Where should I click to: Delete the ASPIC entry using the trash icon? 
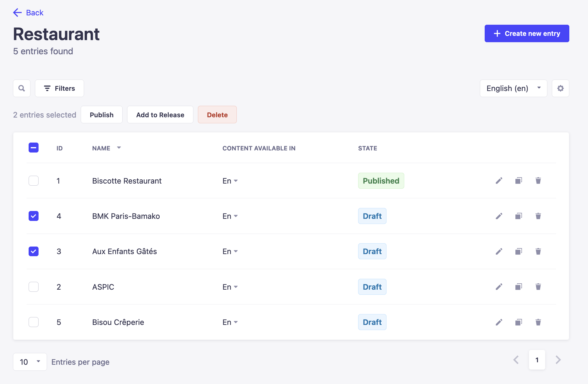click(538, 287)
